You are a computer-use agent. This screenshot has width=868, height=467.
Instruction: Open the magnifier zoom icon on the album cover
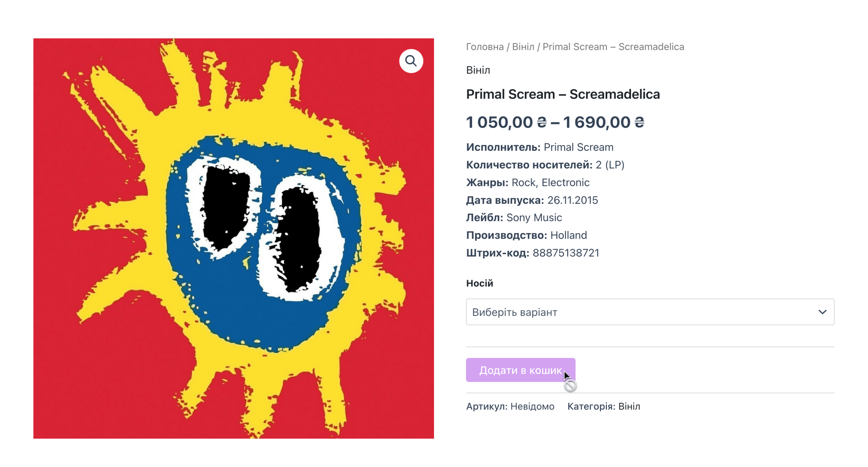[411, 61]
